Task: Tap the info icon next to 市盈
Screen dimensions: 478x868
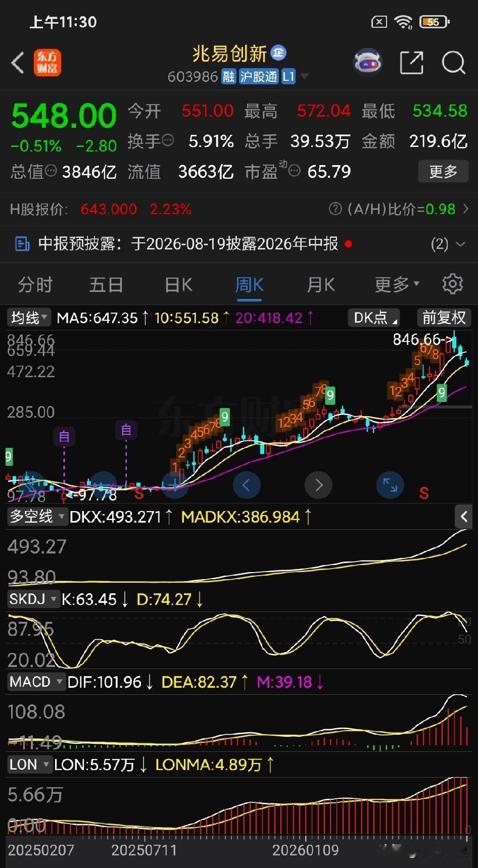Action: click(x=295, y=171)
